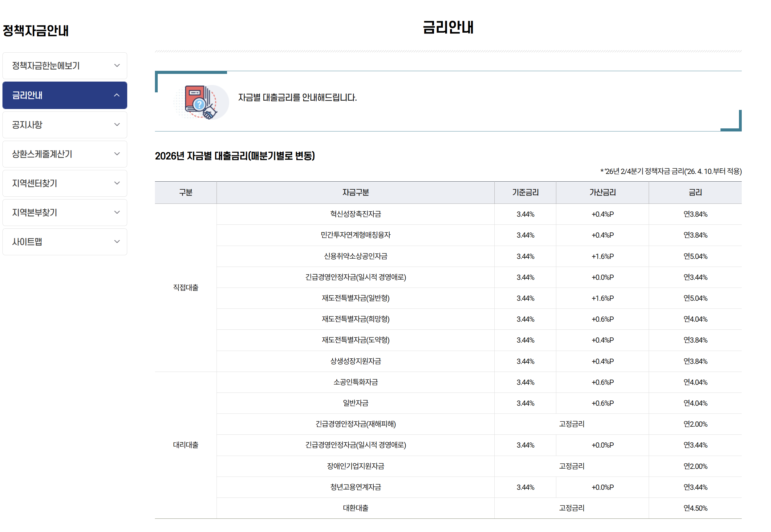Open the 정책자금한눈에보기 menu item

pos(46,66)
